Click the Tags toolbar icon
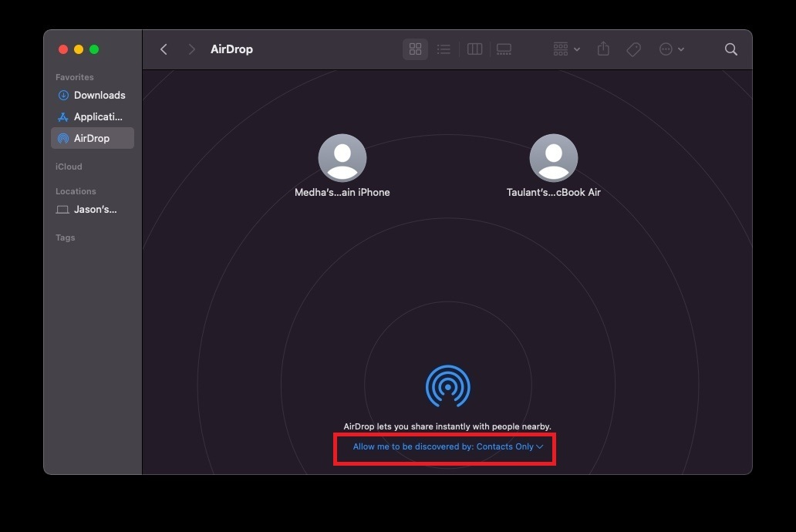The image size is (796, 532). (633, 49)
